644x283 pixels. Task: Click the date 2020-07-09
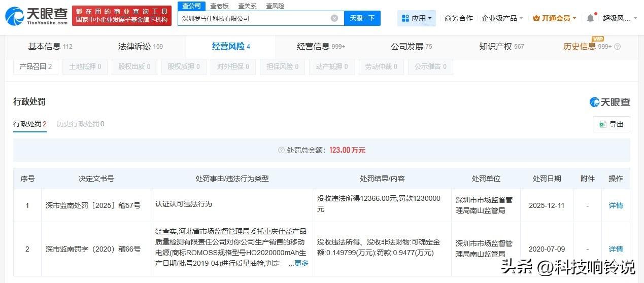(x=547, y=249)
